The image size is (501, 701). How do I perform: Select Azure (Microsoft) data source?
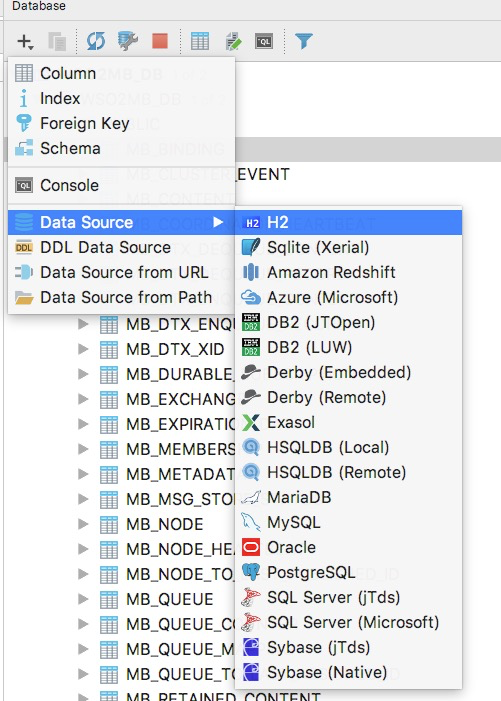pos(348,297)
